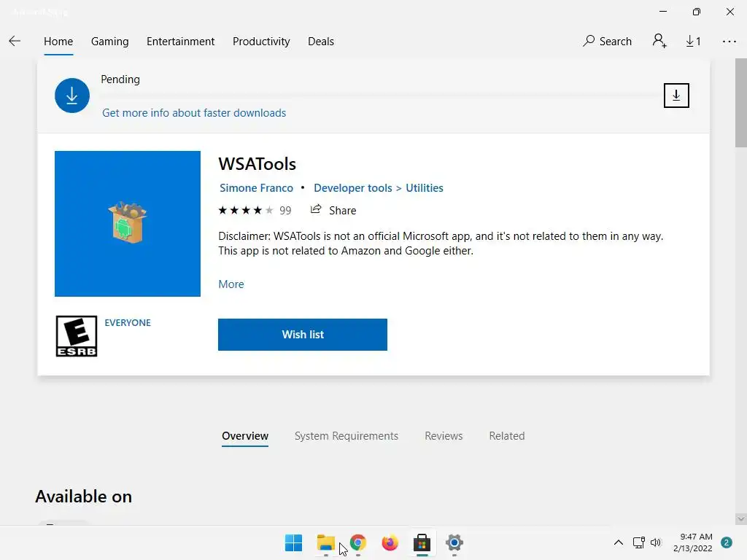Launch Chrome from the taskbar
Image resolution: width=747 pixels, height=560 pixels.
357,542
